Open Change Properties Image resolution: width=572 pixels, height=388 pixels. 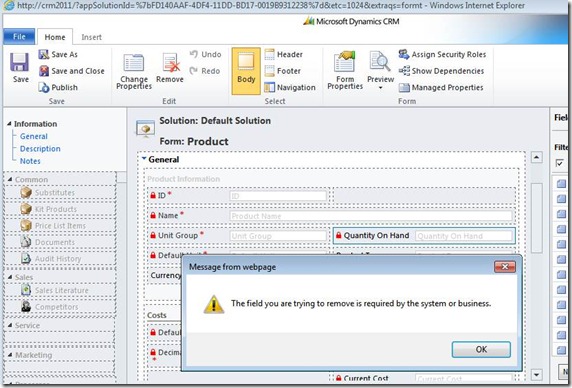pos(134,71)
